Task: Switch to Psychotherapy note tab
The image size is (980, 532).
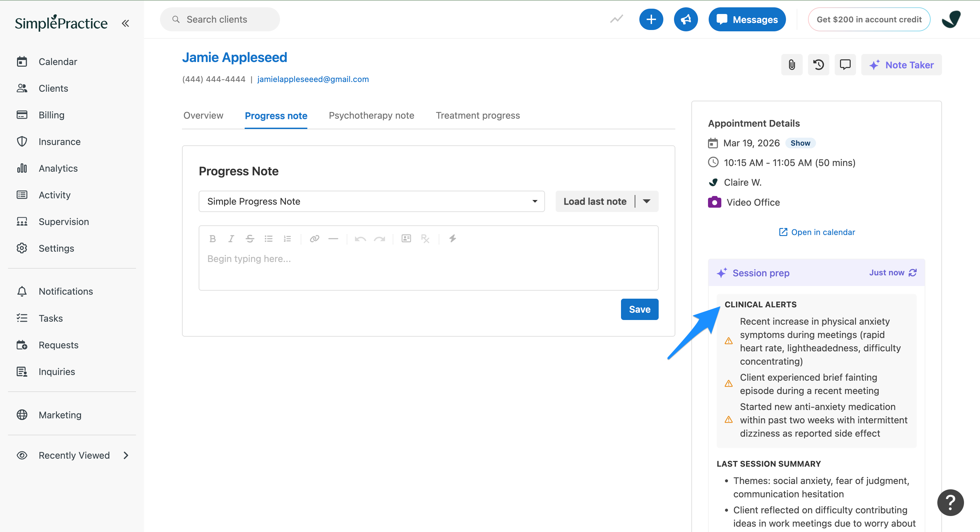Action: point(371,115)
